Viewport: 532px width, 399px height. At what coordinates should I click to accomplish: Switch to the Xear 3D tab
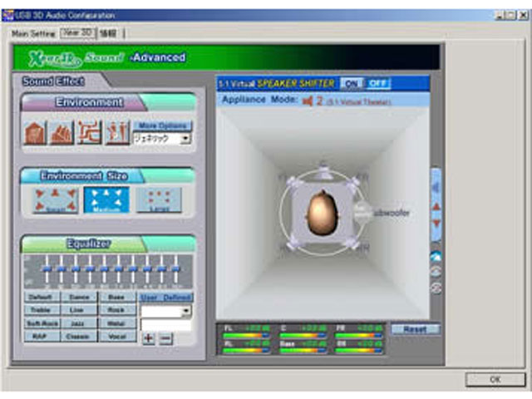click(77, 33)
